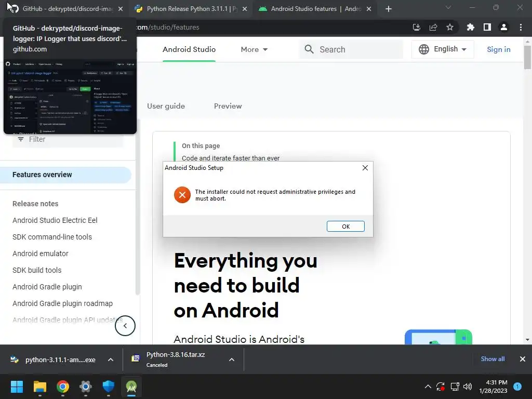Click OK in Android Studio Setup dialog
Screen dimensions: 532x399
[x=345, y=227]
